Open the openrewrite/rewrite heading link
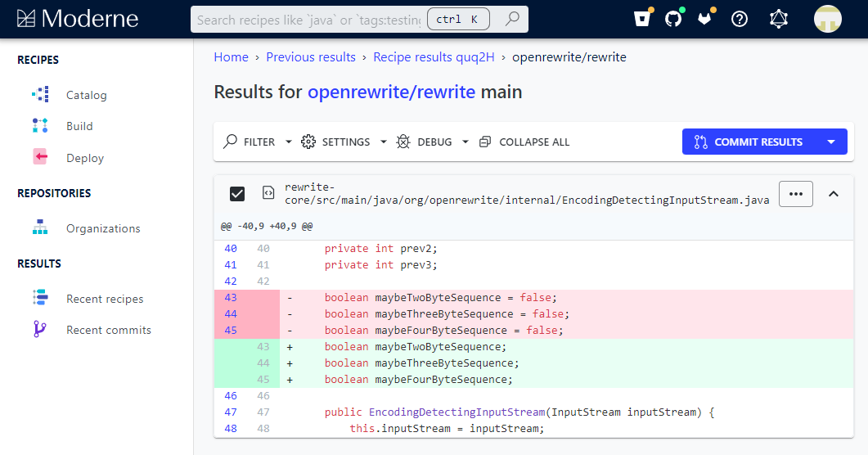 [x=391, y=92]
